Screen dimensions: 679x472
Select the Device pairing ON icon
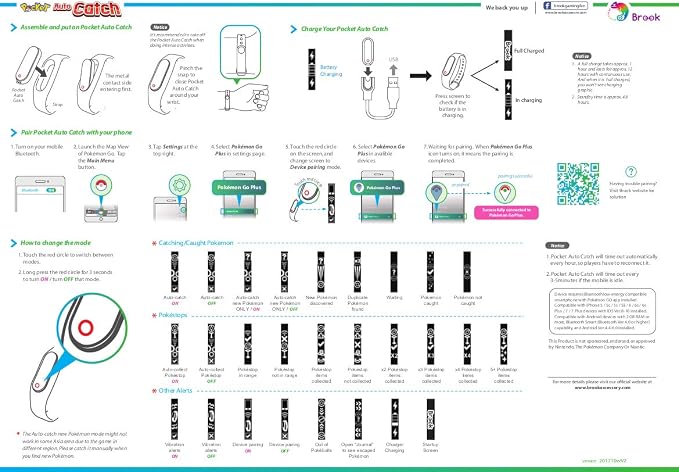coord(247,419)
